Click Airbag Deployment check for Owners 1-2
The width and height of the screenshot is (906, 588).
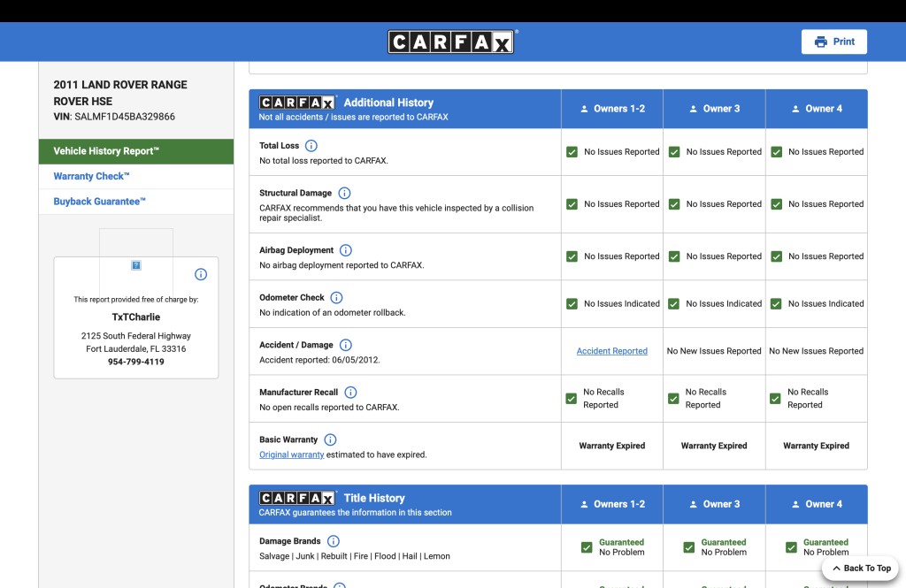[572, 256]
